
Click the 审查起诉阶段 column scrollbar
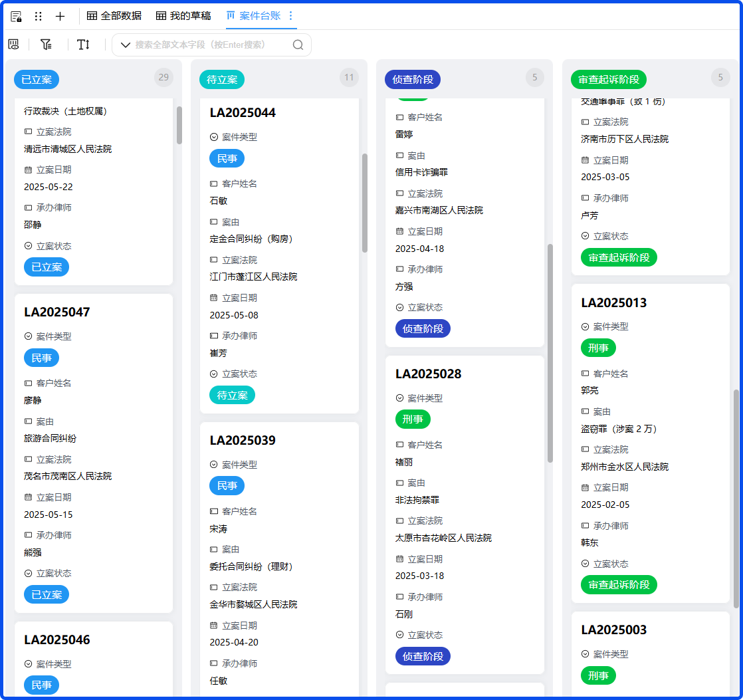pos(736,499)
